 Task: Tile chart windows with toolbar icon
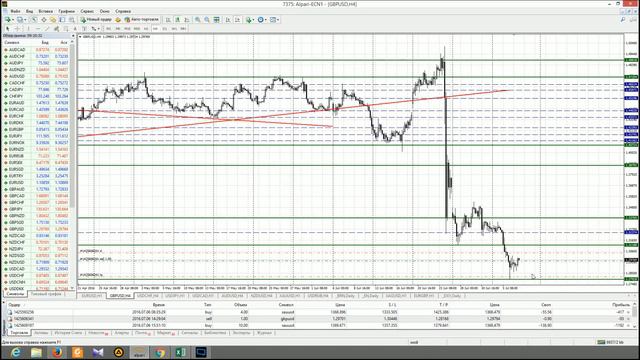[216, 20]
